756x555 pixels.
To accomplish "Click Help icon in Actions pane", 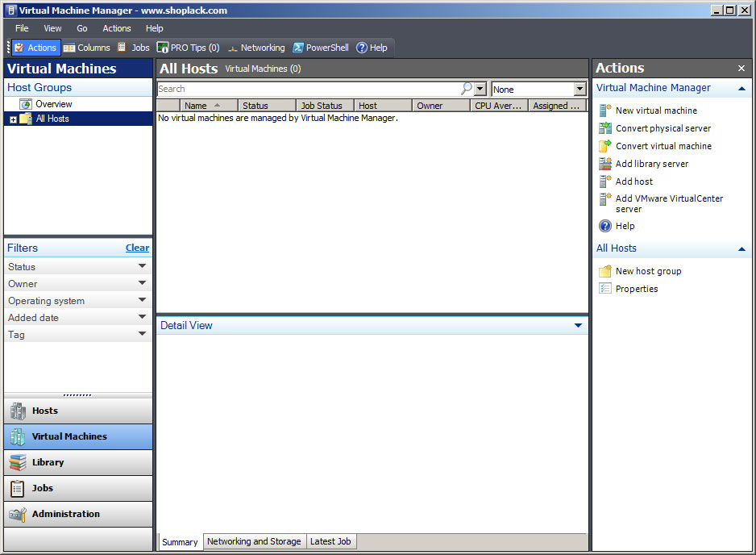I will tap(605, 226).
